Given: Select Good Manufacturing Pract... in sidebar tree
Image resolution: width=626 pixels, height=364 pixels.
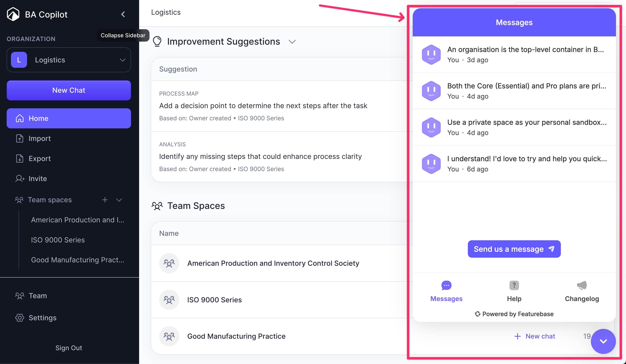Looking at the screenshot, I should (x=77, y=260).
